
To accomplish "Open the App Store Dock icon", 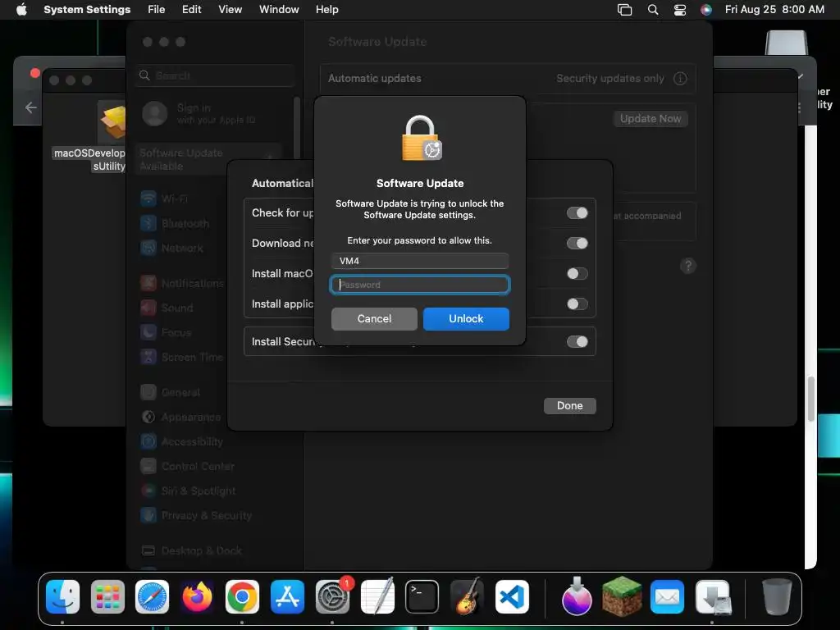I will (x=287, y=597).
